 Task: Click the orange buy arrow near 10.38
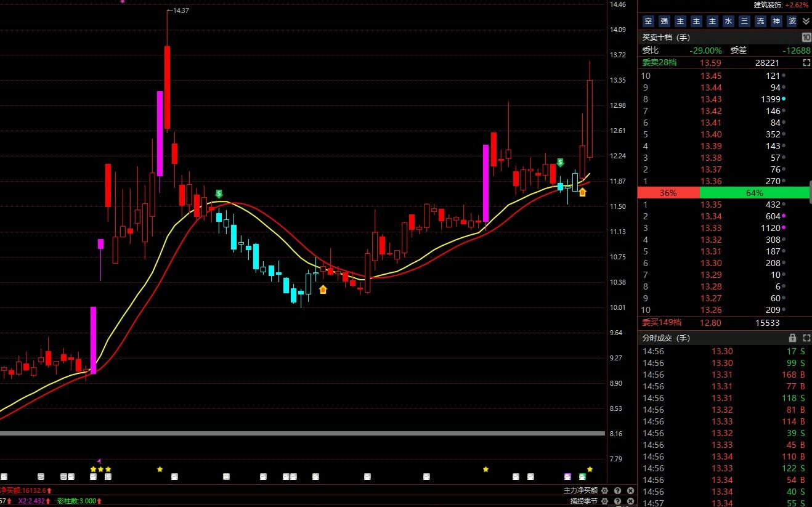pyautogui.click(x=323, y=290)
